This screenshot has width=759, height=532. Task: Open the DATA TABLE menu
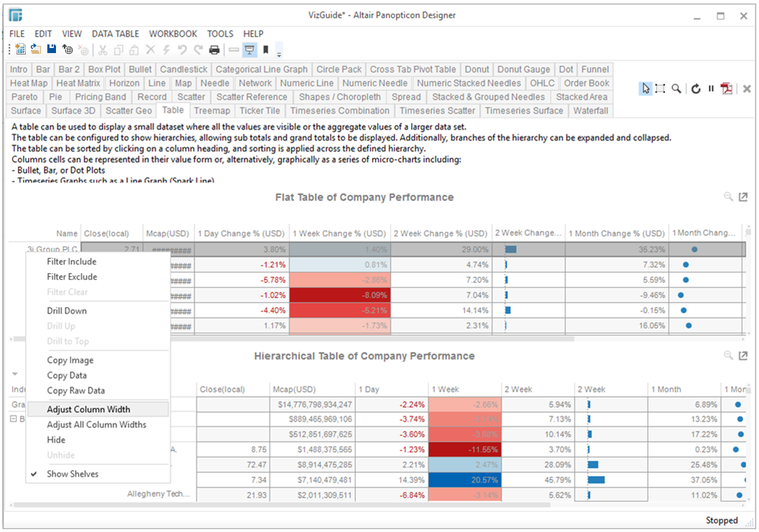pyautogui.click(x=115, y=34)
